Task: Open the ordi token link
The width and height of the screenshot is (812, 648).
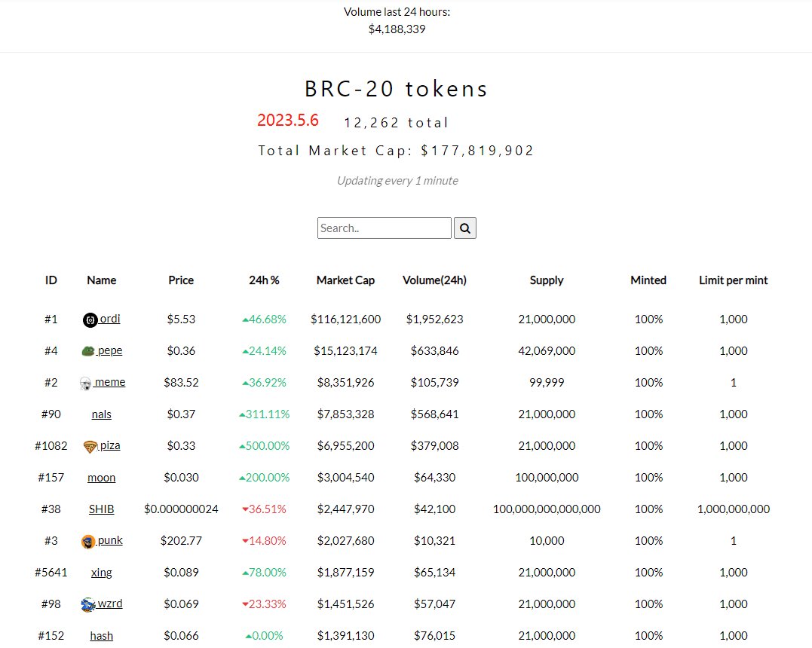Action: coord(110,319)
